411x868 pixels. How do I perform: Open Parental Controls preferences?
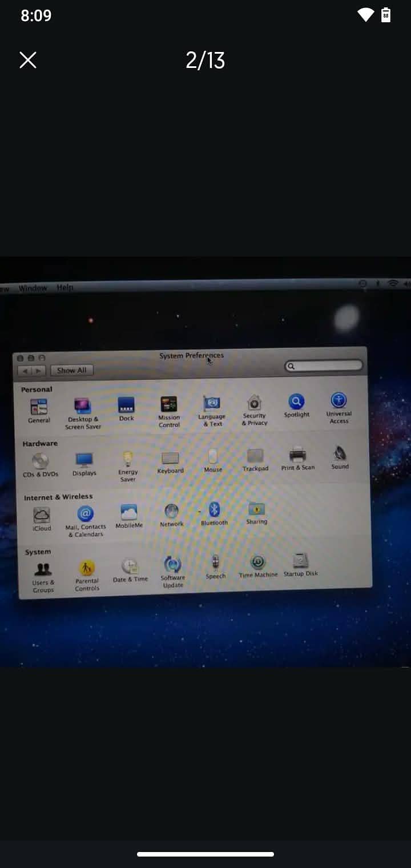pos(87,576)
